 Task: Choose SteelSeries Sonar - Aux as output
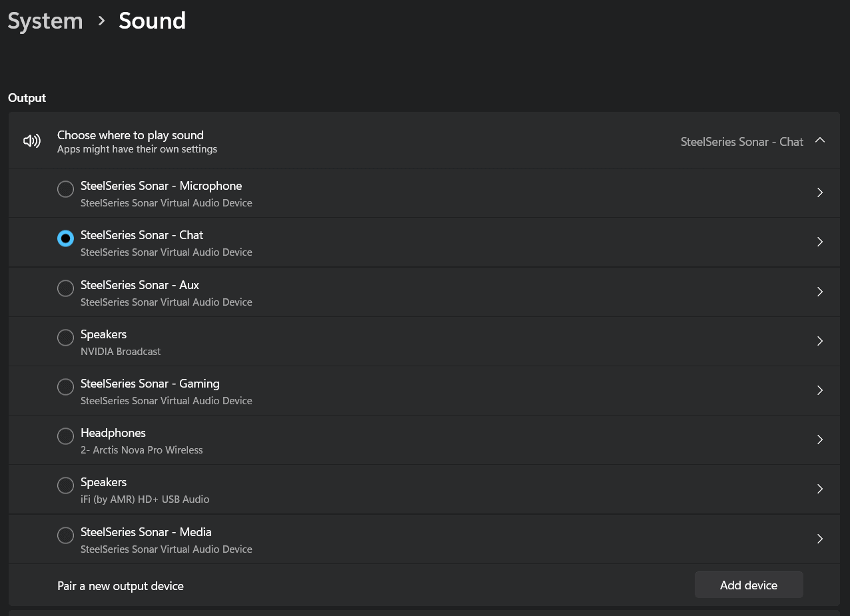[65, 288]
